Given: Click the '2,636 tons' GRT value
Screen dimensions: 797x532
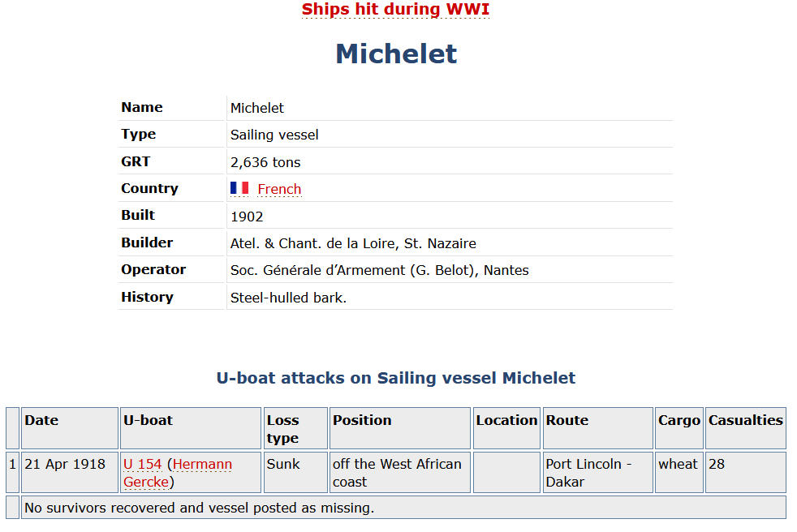Looking at the screenshot, I should [265, 162].
